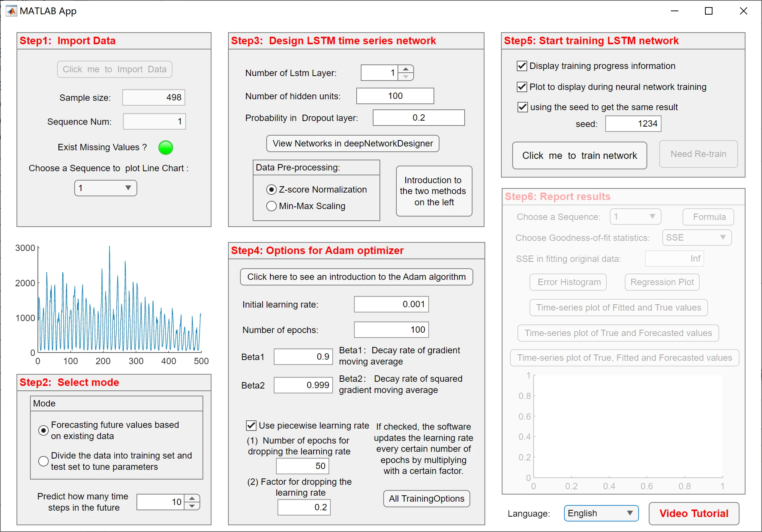Click View Networks in deepNetworkDesigner

click(x=353, y=143)
